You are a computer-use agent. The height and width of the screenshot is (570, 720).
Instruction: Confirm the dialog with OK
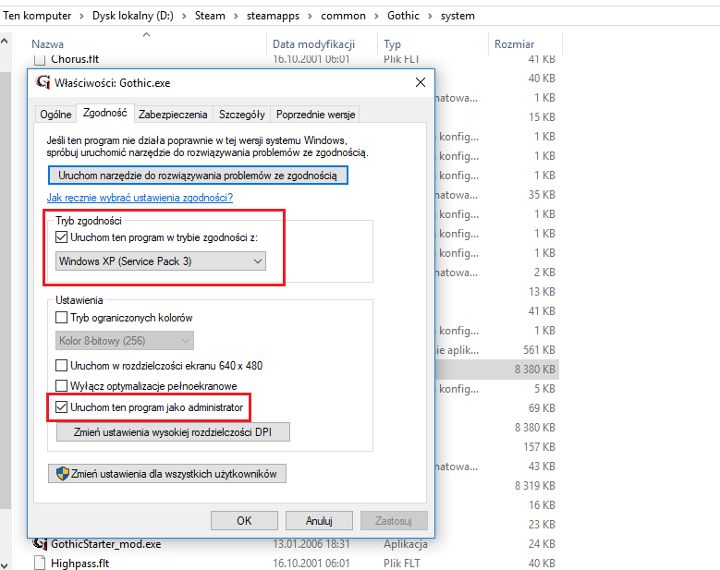[x=244, y=520]
